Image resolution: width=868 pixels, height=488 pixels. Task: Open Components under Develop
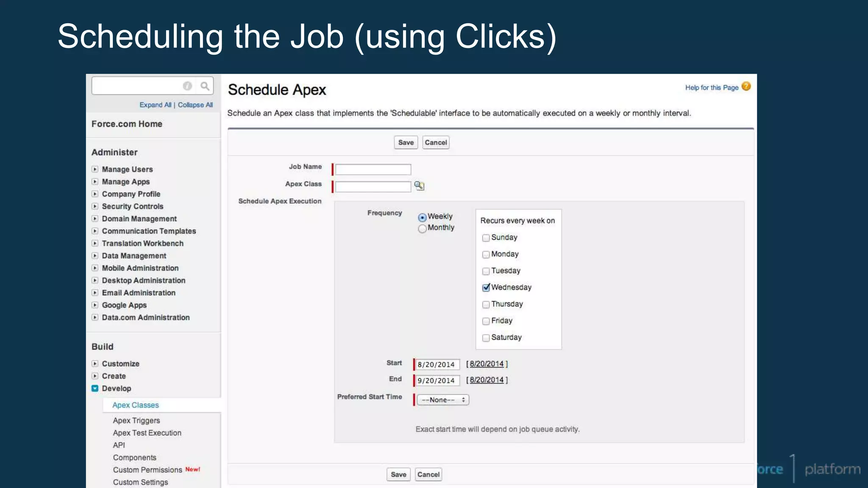tap(135, 457)
